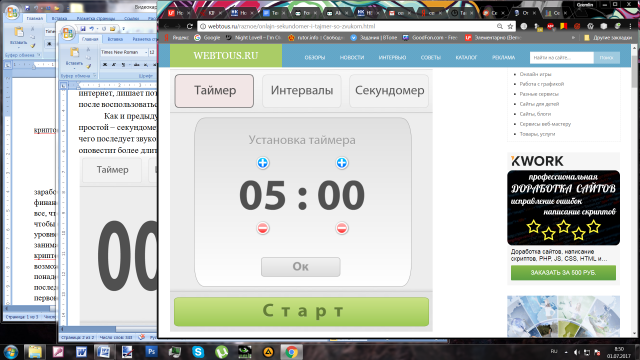Switch to the Секундомер tab

(389, 91)
